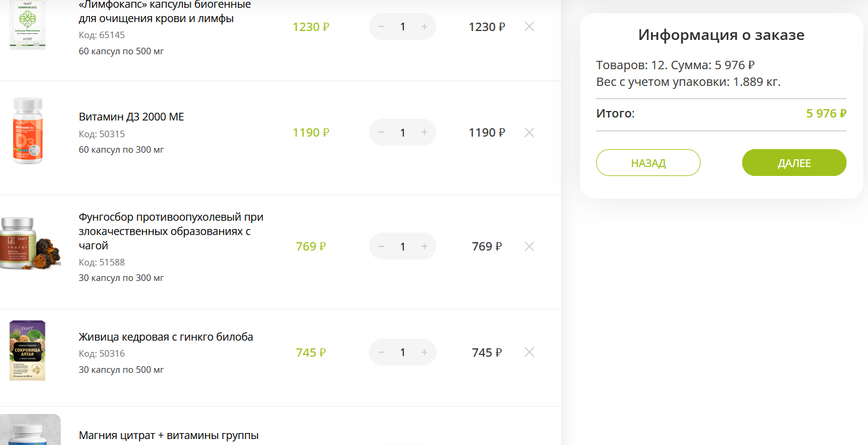The image size is (868, 445).
Task: Click the Сокровища Алтая box thumbnail
Action: (27, 351)
